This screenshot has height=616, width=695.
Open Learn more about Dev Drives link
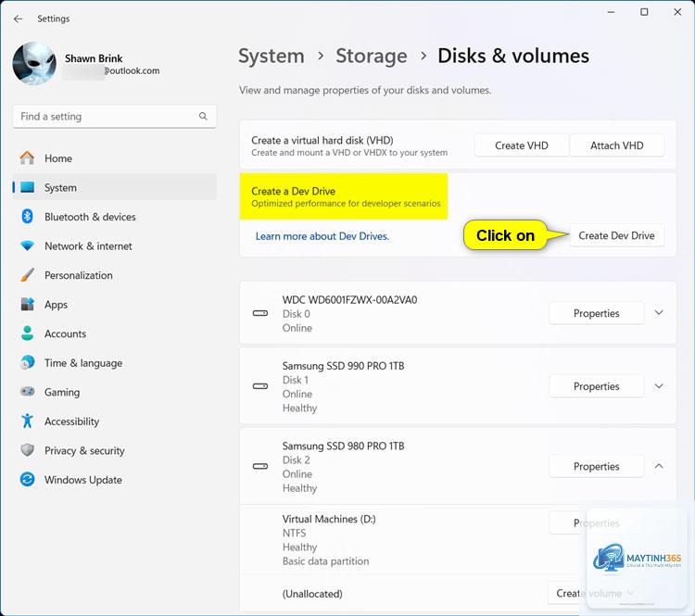pyautogui.click(x=322, y=236)
